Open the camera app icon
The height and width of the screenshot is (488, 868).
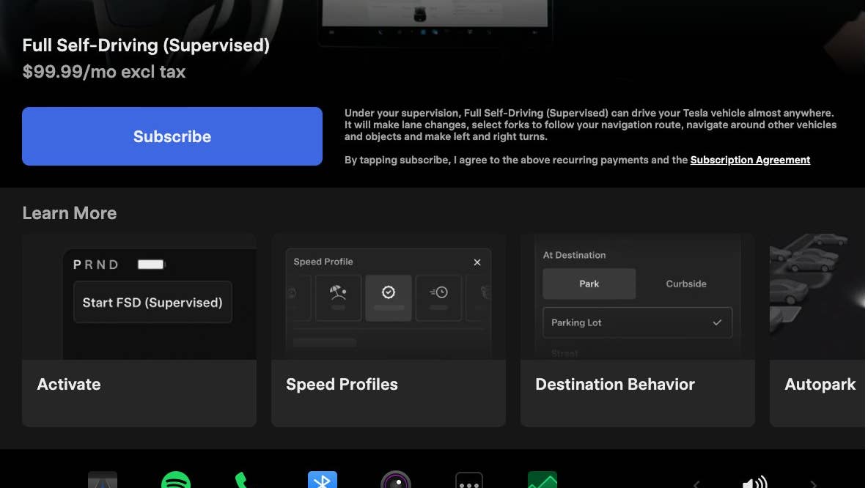tap(396, 481)
